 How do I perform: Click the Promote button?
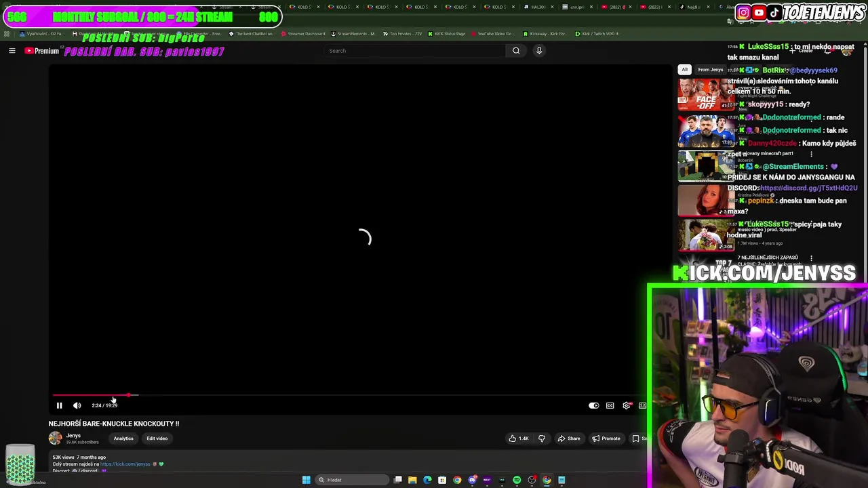(x=606, y=439)
